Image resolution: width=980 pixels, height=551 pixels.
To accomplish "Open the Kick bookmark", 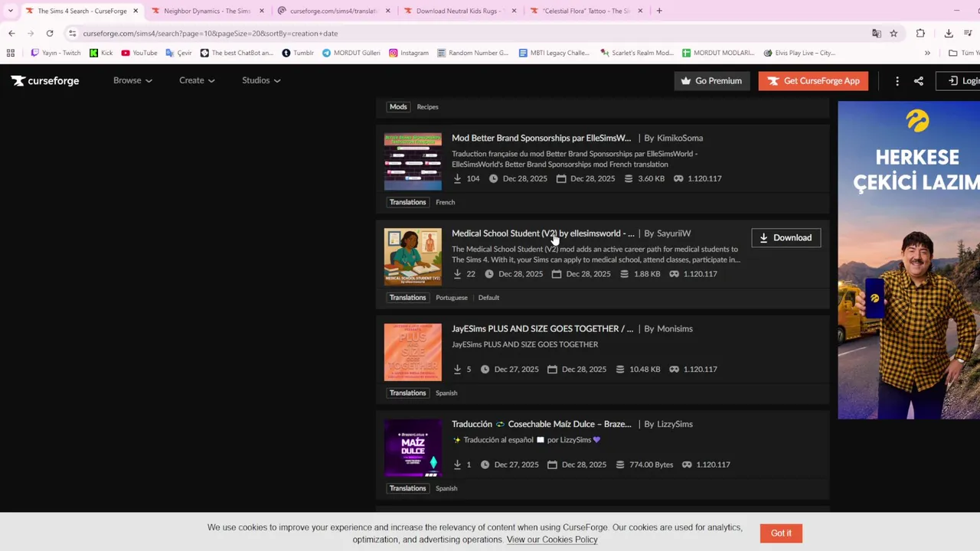I will tap(101, 53).
